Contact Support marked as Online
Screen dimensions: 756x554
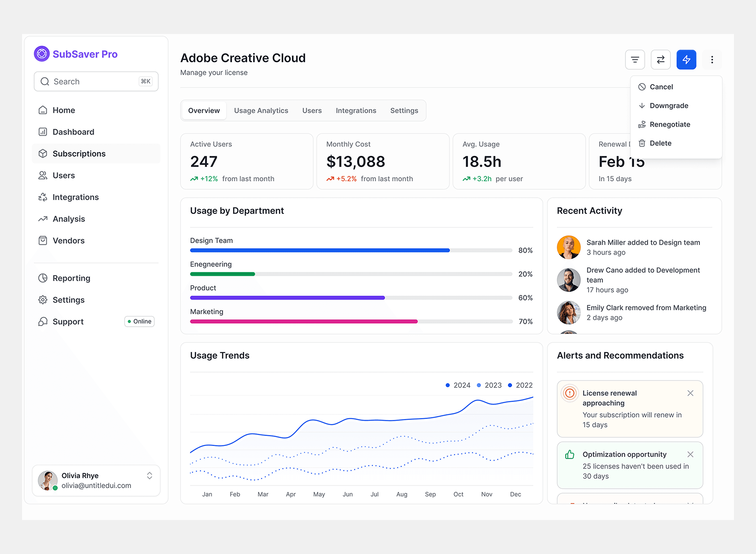[68, 321]
